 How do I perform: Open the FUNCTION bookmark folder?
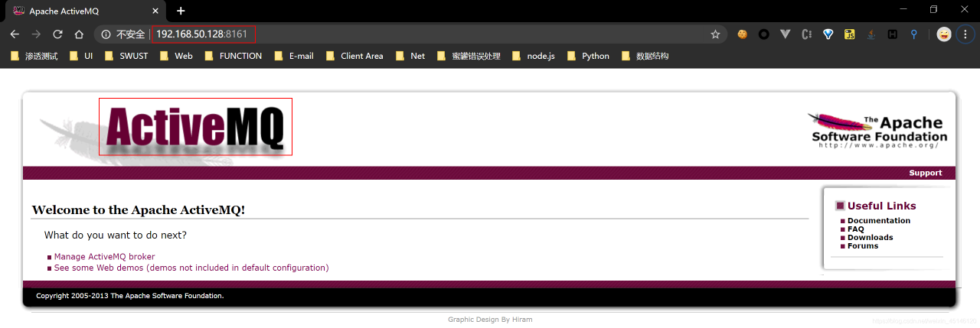tap(234, 56)
